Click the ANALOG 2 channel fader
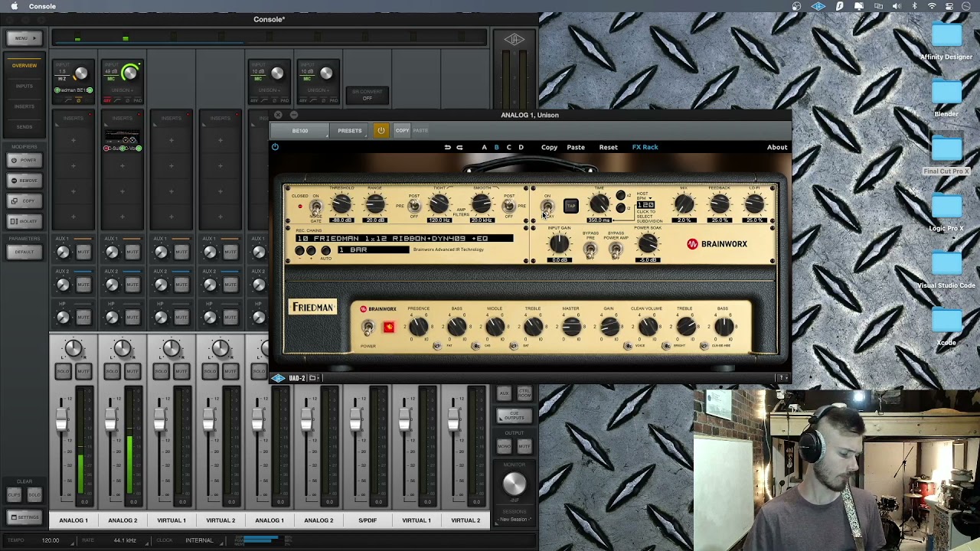 [x=111, y=419]
